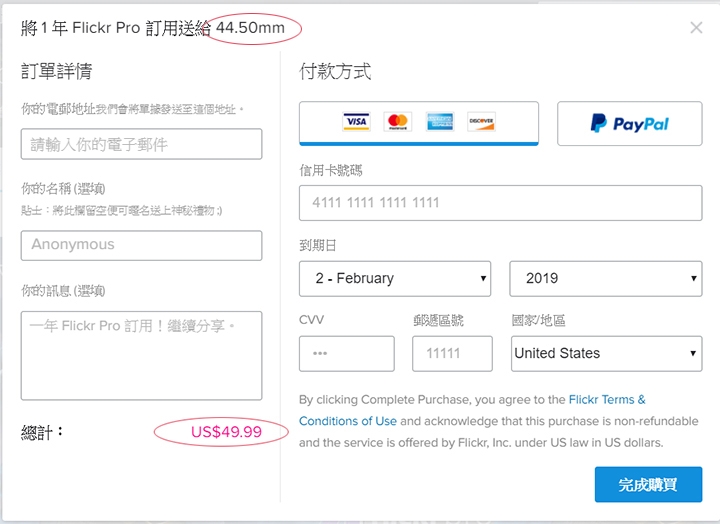The height and width of the screenshot is (524, 720).
Task: Click the 付款方式 heading
Action: coord(335,71)
